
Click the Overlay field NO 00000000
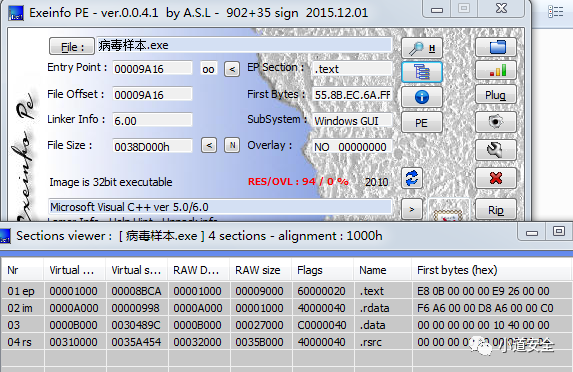(x=352, y=147)
